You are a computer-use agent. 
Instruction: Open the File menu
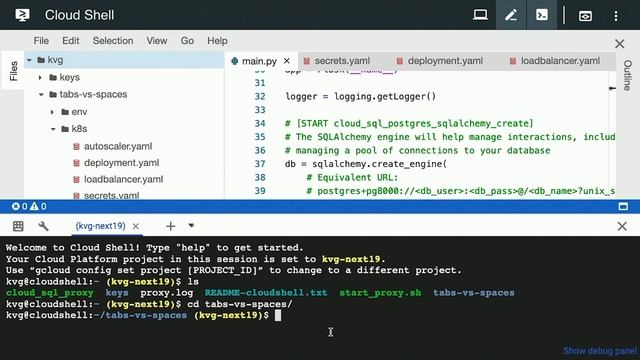41,41
